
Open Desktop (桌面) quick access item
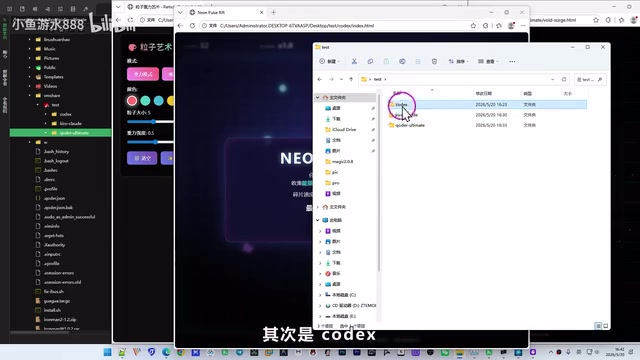coord(336,108)
